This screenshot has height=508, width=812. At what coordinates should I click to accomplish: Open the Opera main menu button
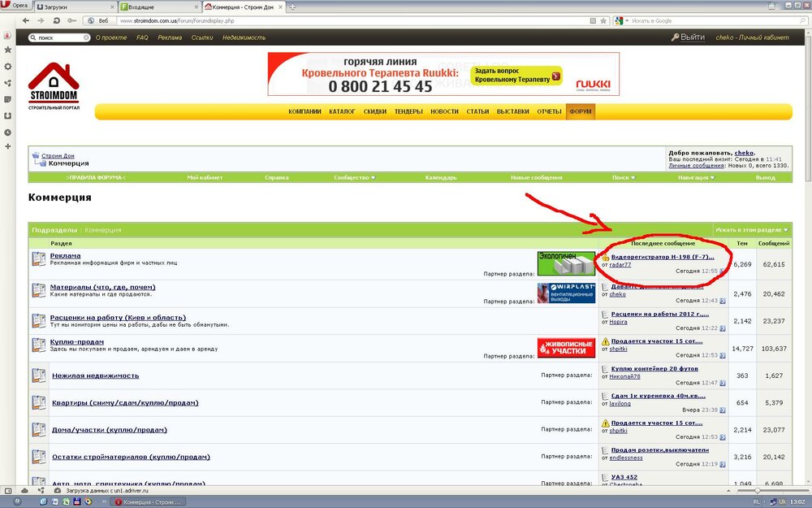point(15,6)
